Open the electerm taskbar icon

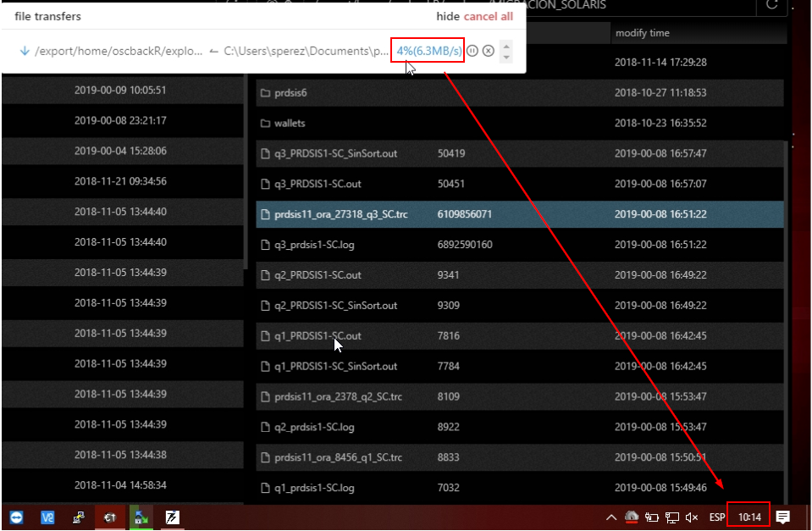(110, 517)
